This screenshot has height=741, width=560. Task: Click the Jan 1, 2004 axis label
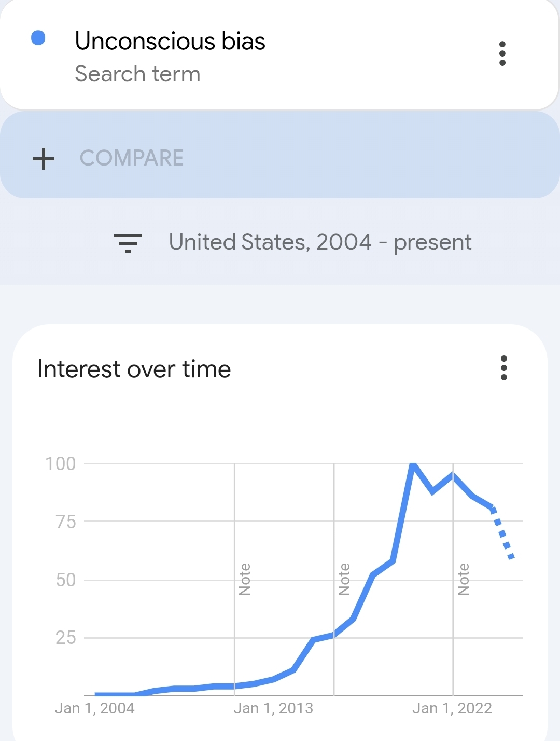click(95, 708)
